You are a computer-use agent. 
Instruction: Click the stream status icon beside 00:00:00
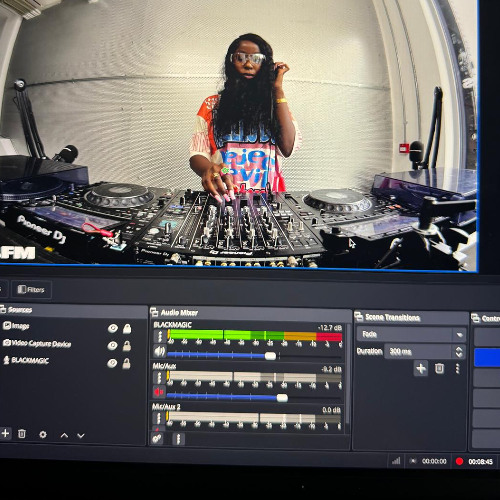413,461
